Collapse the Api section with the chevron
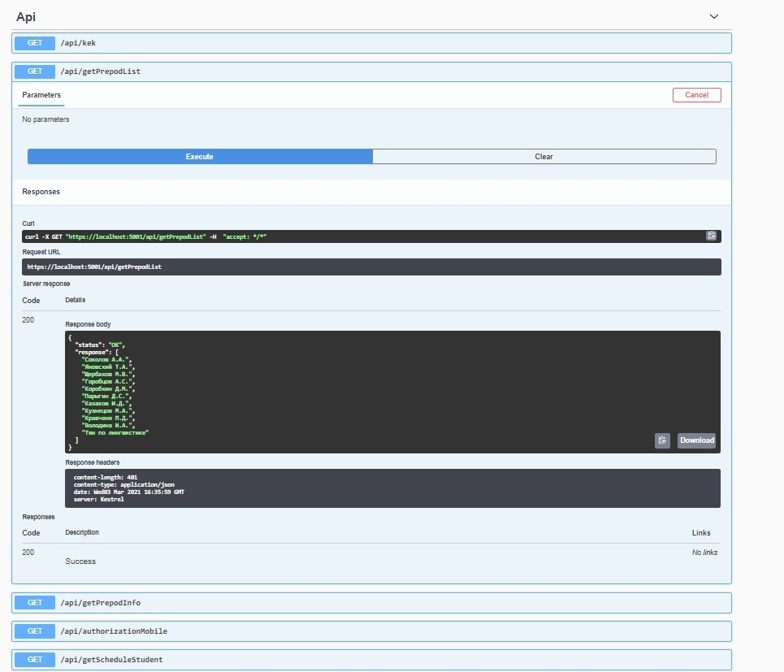 pyautogui.click(x=713, y=15)
